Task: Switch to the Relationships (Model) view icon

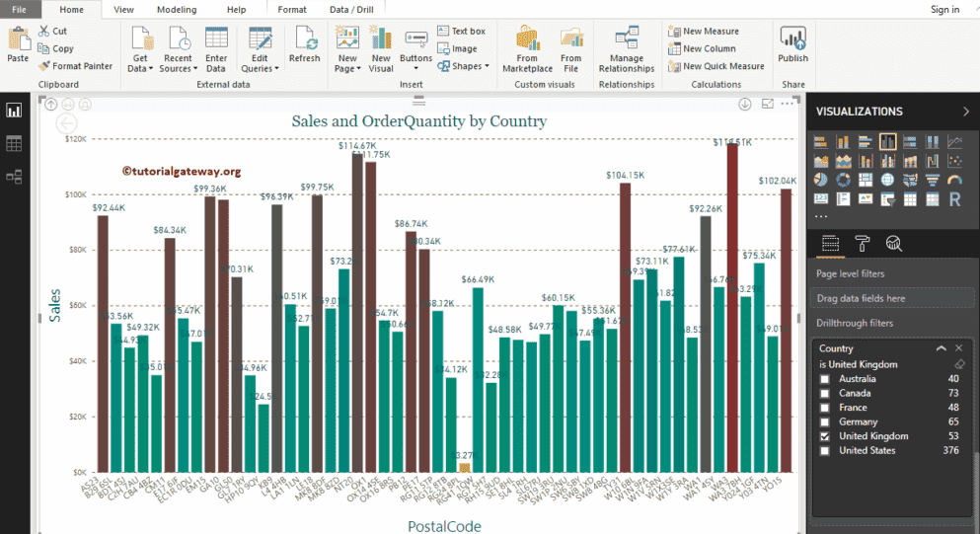Action: click(x=14, y=177)
